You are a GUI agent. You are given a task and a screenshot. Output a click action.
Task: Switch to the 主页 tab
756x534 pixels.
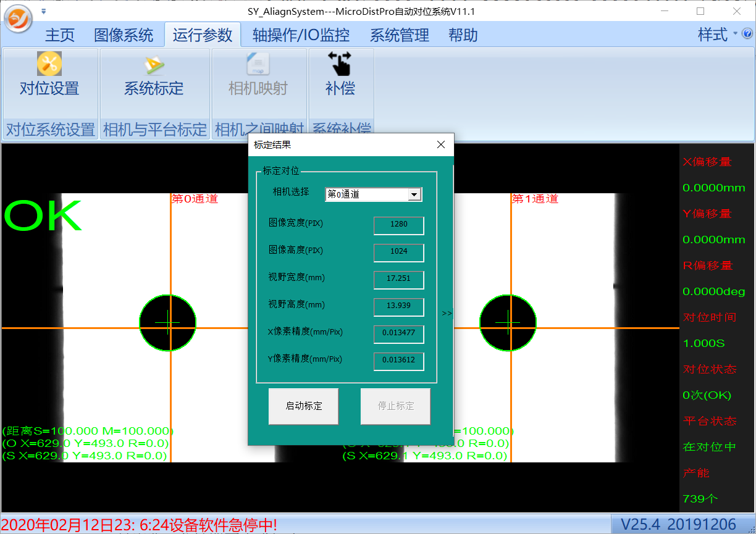click(60, 35)
